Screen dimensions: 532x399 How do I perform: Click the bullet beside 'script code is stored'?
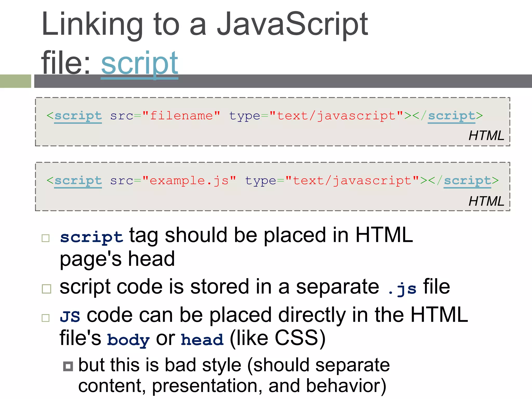46,289
